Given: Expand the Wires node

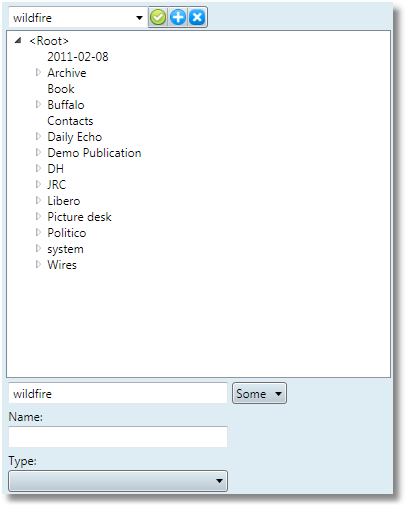Looking at the screenshot, I should [38, 264].
